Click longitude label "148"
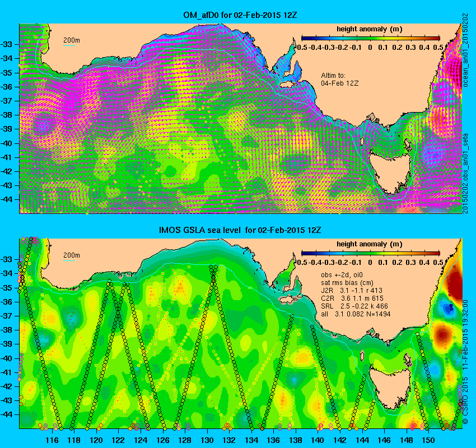 click(407, 440)
